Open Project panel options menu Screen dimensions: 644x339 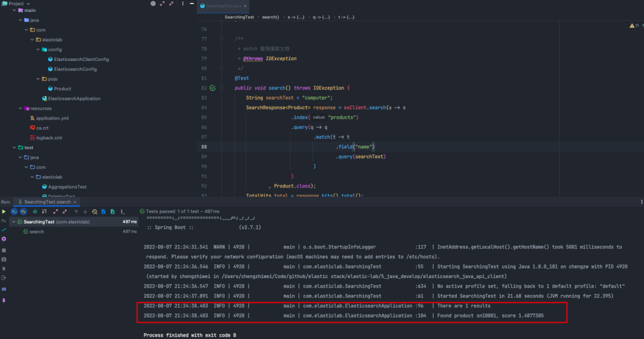(x=183, y=4)
